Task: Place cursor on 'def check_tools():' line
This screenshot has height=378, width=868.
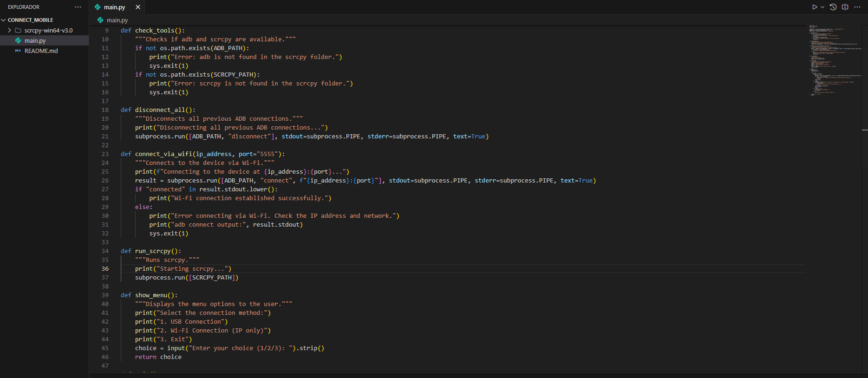Action: pos(153,30)
